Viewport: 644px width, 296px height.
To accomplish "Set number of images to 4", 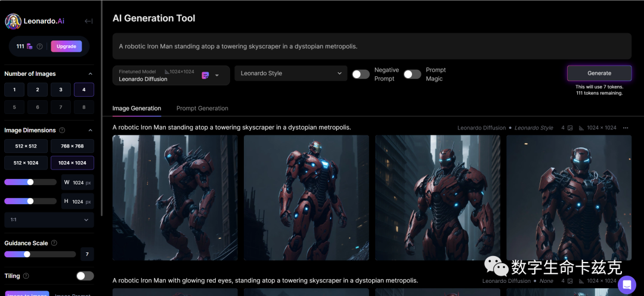I will [84, 90].
